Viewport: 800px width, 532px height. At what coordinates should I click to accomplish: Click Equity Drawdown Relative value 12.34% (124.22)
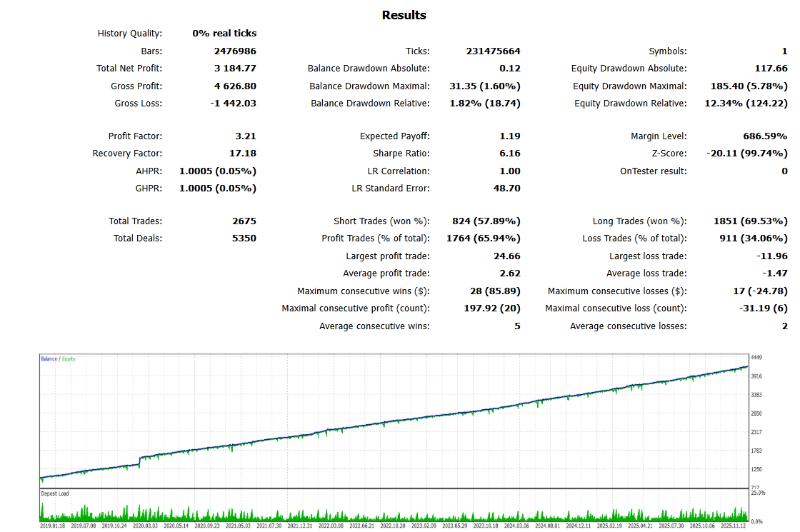[x=746, y=103]
